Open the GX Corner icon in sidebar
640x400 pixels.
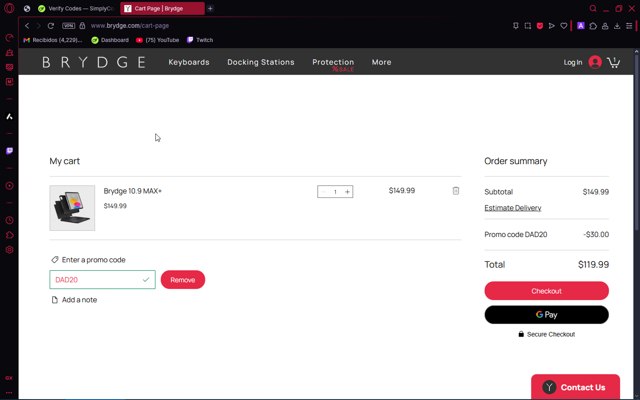(9, 378)
